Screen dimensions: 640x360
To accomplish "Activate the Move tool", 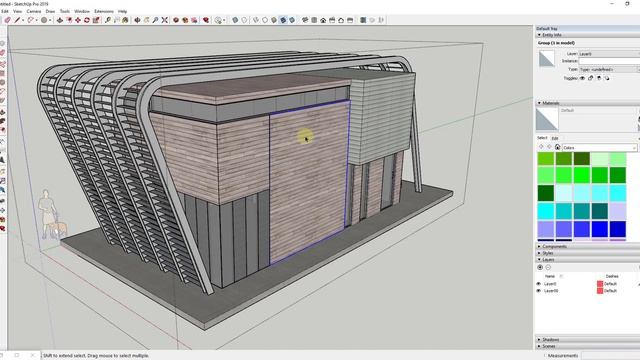I will pos(78,20).
